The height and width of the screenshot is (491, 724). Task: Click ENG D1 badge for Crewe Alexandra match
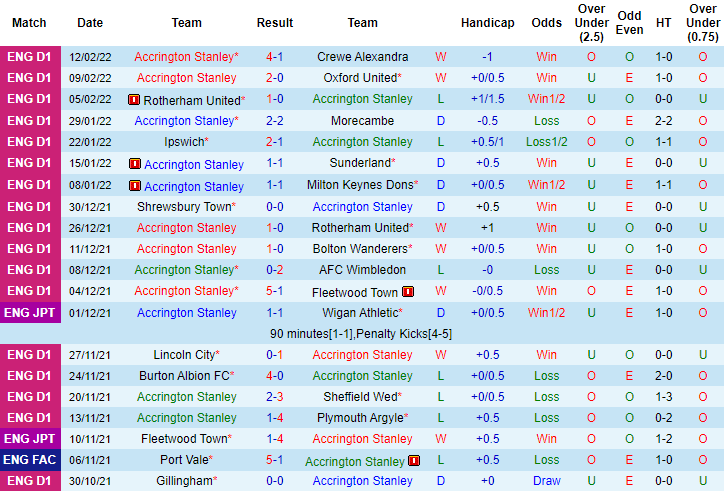click(x=30, y=57)
